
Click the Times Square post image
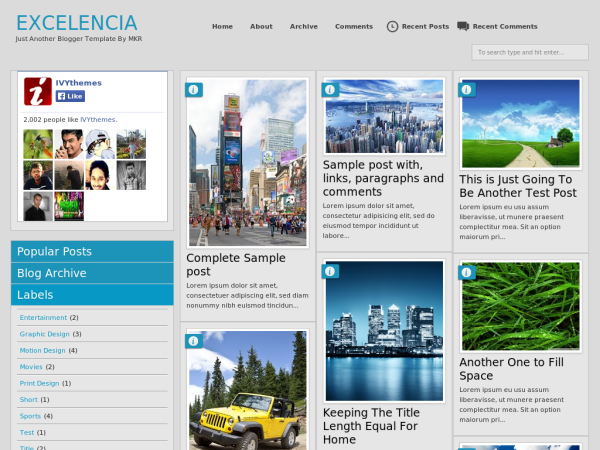248,163
